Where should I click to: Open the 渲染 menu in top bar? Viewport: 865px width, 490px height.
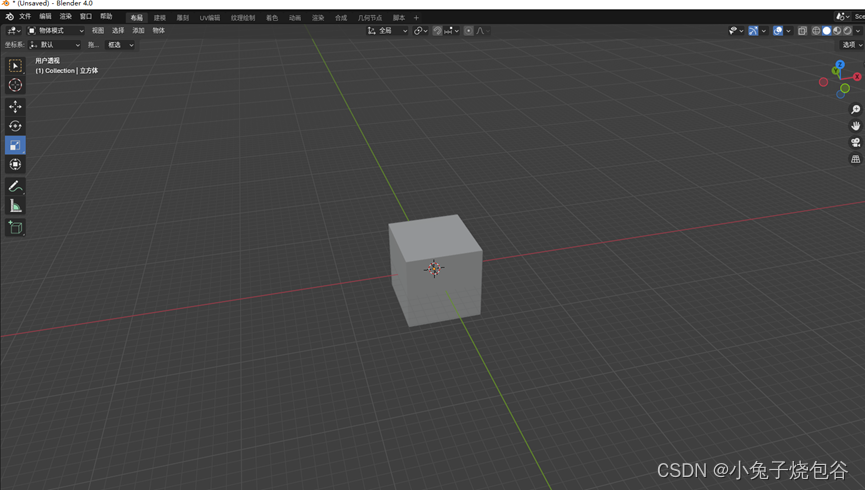(x=66, y=17)
